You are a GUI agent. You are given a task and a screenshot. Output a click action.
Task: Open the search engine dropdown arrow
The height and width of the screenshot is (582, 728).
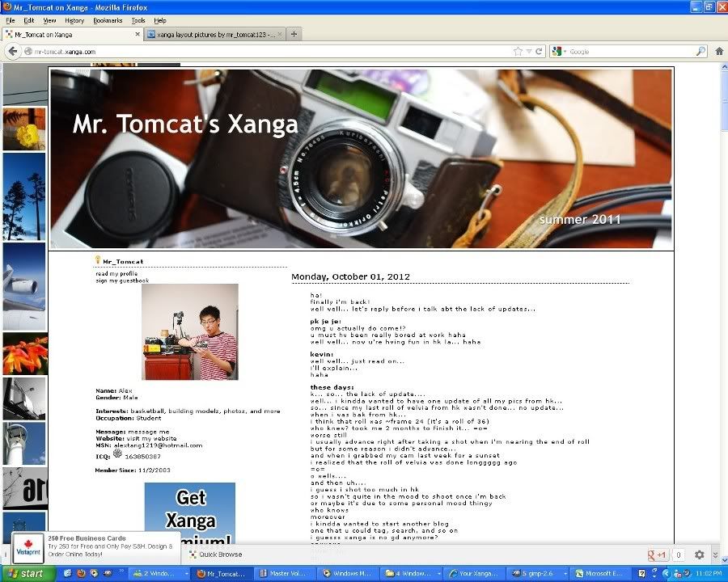565,52
